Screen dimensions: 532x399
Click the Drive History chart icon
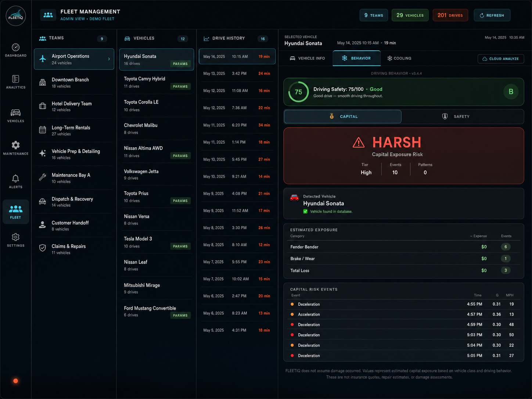pyautogui.click(x=206, y=39)
